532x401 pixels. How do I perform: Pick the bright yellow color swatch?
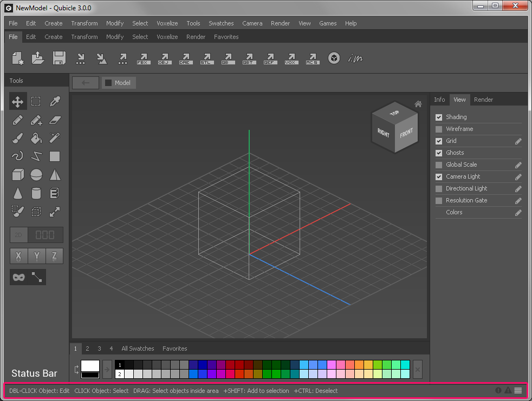(368, 365)
